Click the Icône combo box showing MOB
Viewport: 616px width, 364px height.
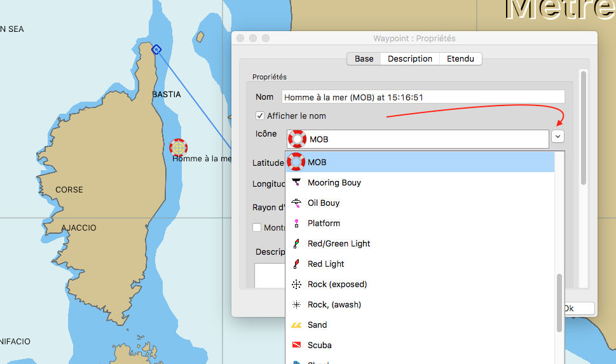(417, 139)
